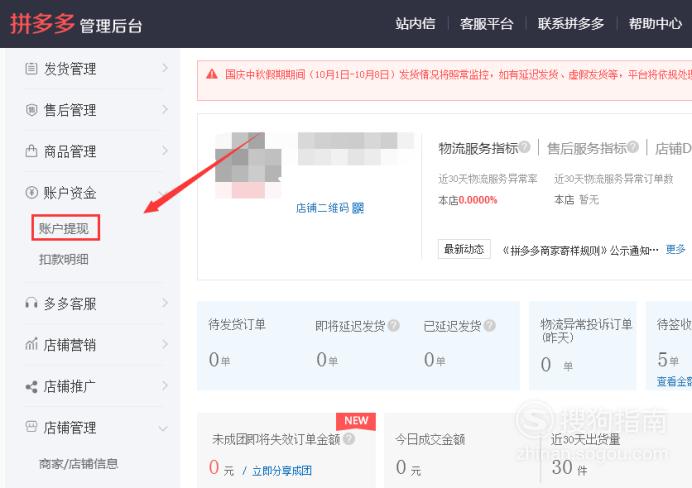
Task: Expand the 店铺推广 chevron
Action: 165,386
